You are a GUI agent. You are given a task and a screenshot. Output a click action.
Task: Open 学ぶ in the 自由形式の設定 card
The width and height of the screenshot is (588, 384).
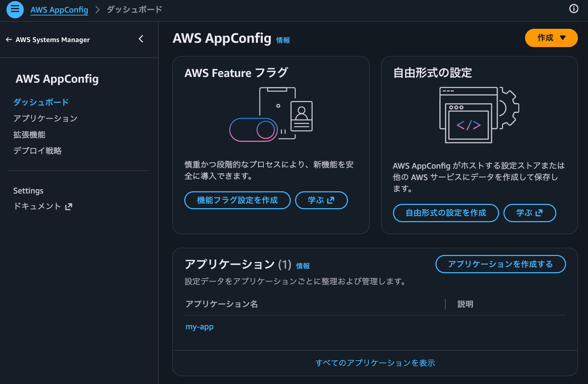pyautogui.click(x=529, y=213)
